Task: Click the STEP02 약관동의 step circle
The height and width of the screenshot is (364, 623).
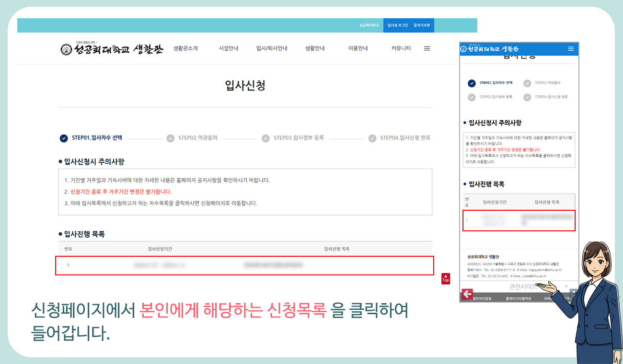Action: click(x=171, y=138)
